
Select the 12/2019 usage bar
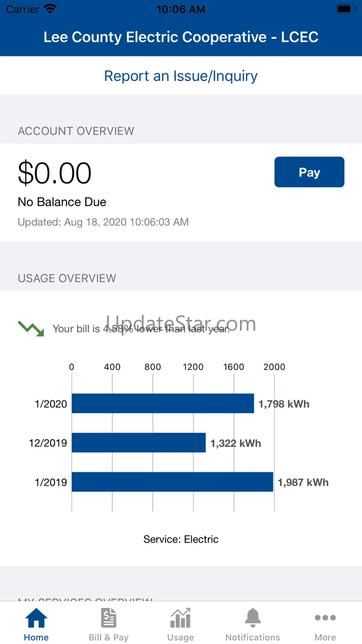point(138,442)
